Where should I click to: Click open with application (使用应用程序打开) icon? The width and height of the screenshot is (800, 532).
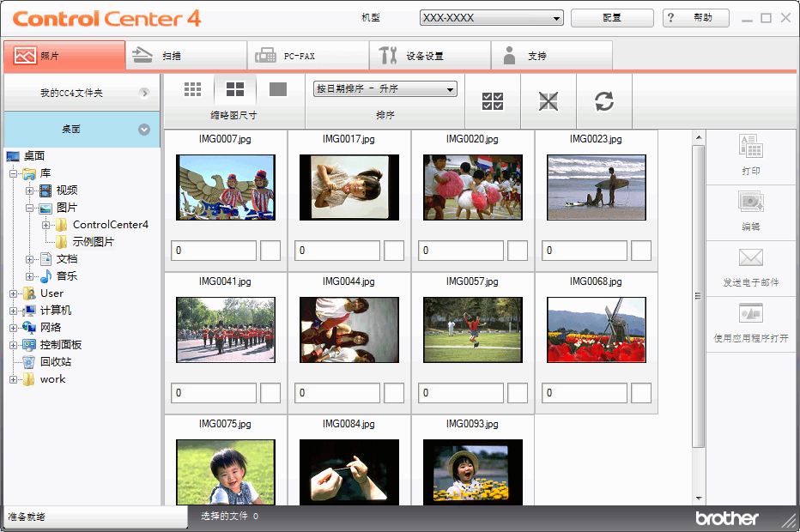[751, 314]
